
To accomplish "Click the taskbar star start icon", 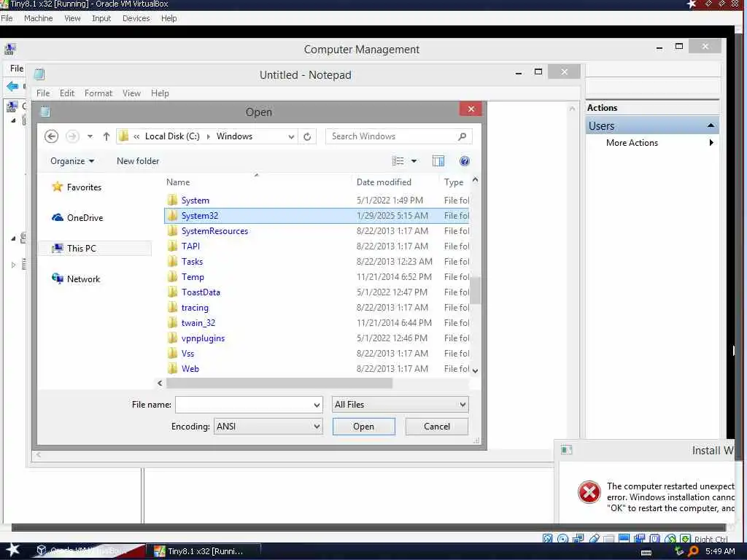I will tap(12, 550).
